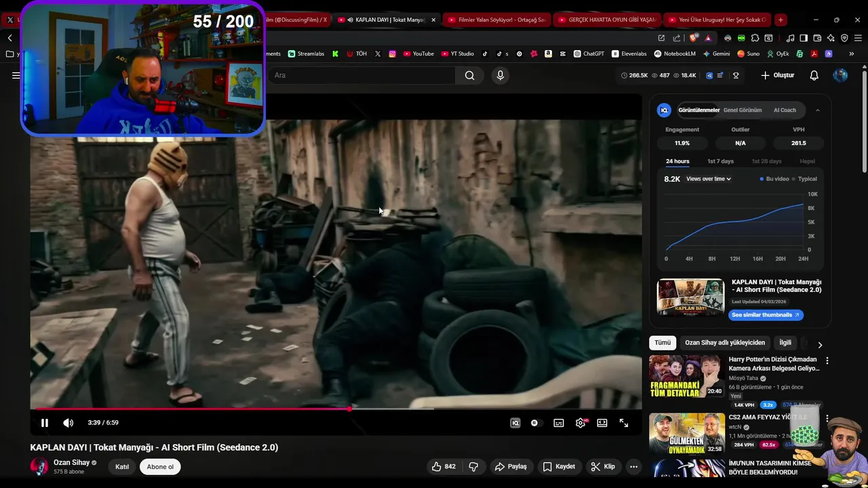The height and width of the screenshot is (488, 868).
Task: Open the notifications bell
Action: coord(814,75)
